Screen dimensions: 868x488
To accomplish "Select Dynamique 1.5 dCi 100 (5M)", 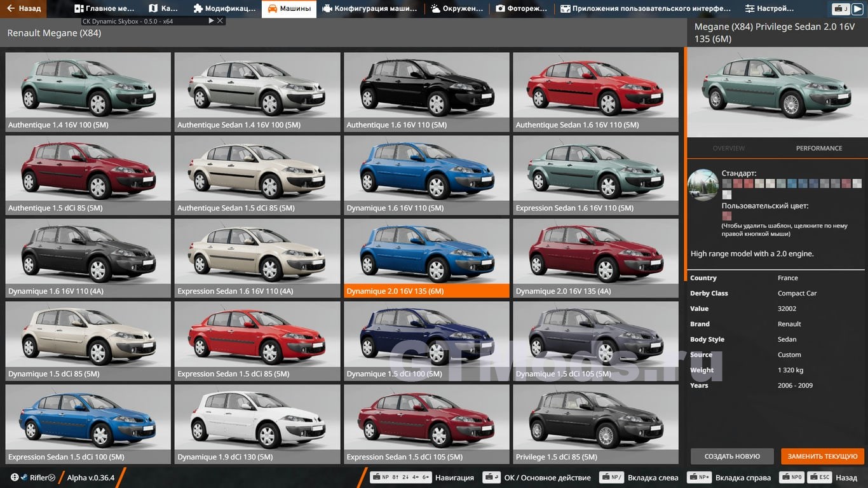I will click(426, 341).
